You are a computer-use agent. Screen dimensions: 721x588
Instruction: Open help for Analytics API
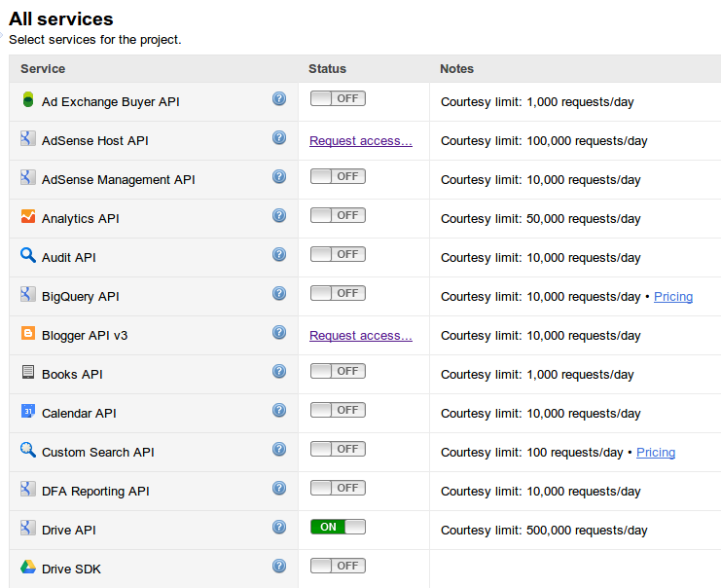[x=279, y=215]
